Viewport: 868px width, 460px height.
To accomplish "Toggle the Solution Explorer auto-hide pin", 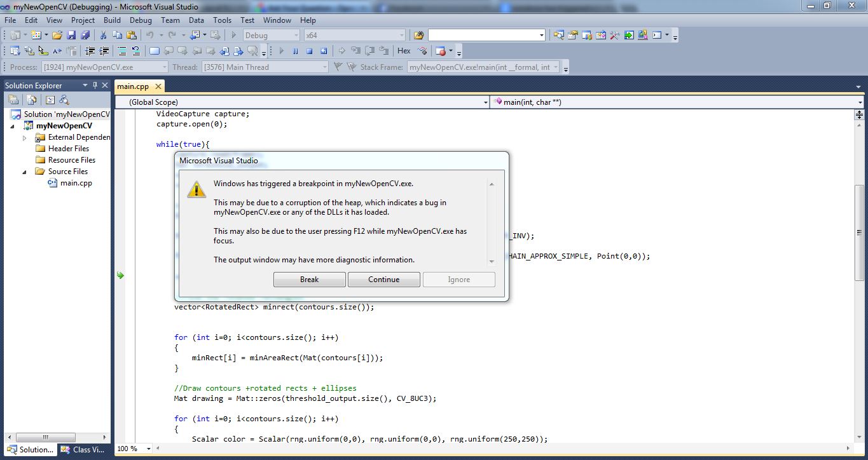I will (x=95, y=85).
